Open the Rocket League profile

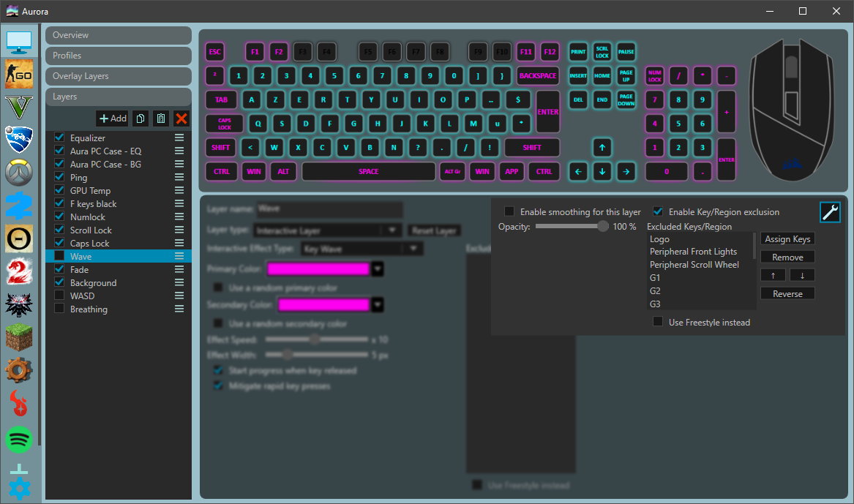pyautogui.click(x=19, y=139)
